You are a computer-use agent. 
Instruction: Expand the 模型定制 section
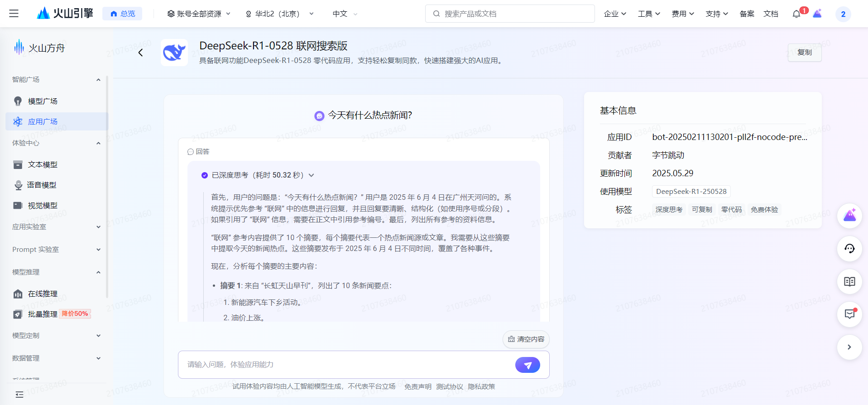[98, 336]
